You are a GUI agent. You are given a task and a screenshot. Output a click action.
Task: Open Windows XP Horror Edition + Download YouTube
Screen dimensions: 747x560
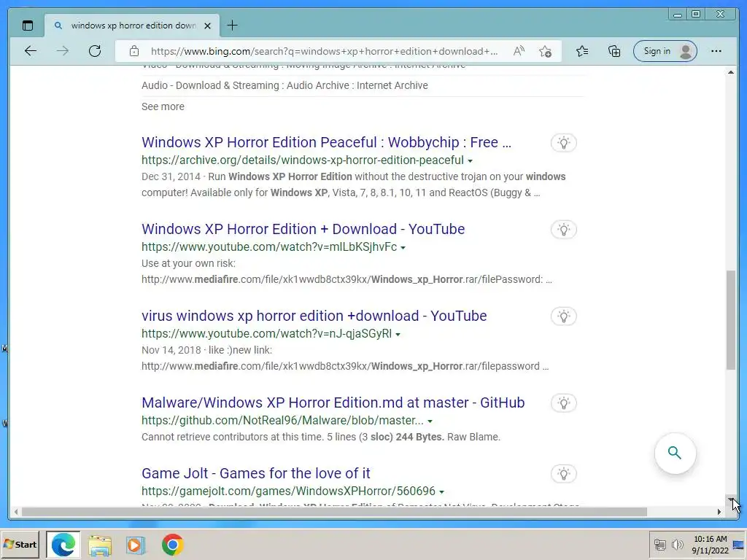coord(303,228)
